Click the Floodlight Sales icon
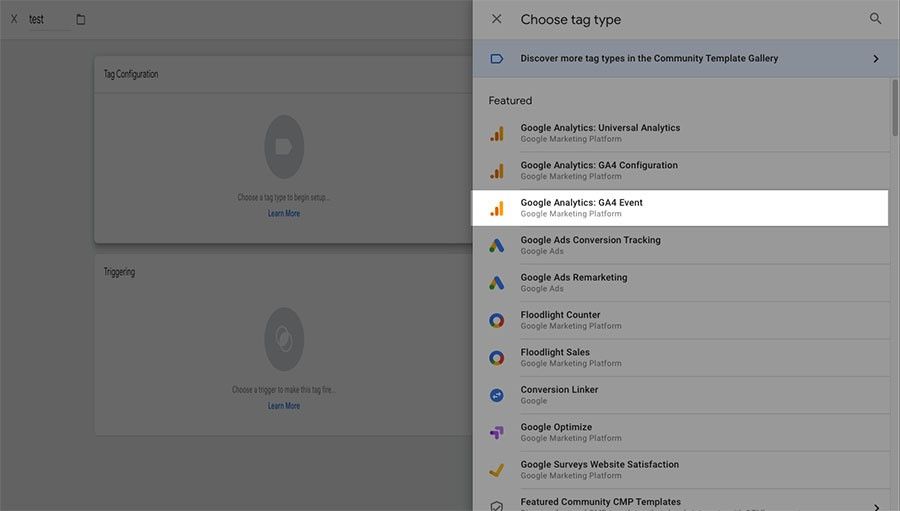The height and width of the screenshot is (511, 900). [x=496, y=358]
